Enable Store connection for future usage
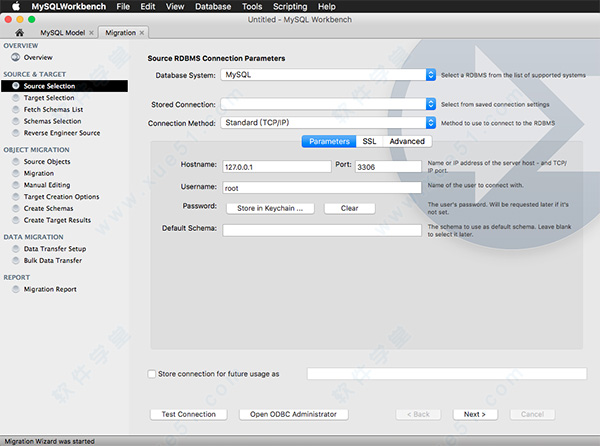Image resolution: width=600 pixels, height=446 pixels. pos(152,374)
